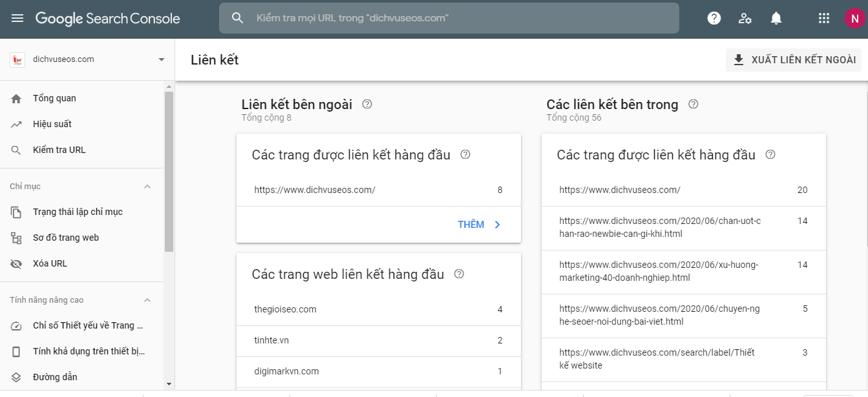Click Tổng cộng 56 text
This screenshot has height=397, width=868.
coord(574,118)
